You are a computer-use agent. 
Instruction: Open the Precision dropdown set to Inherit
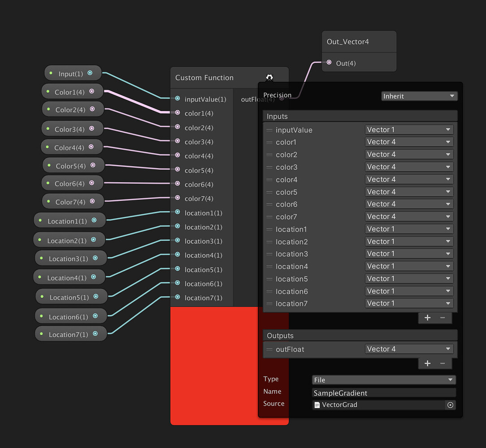[x=419, y=96]
